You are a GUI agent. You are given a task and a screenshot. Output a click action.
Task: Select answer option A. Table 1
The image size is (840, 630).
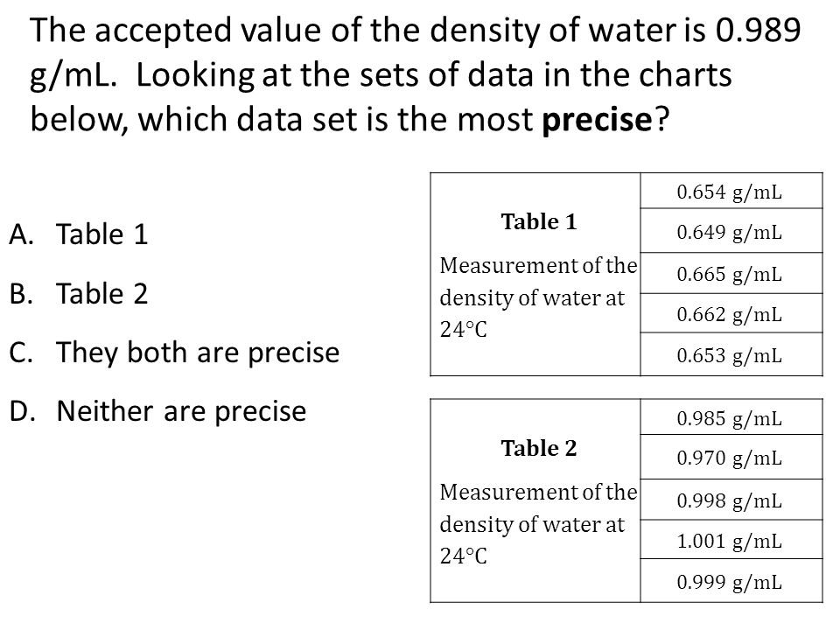pyautogui.click(x=79, y=234)
